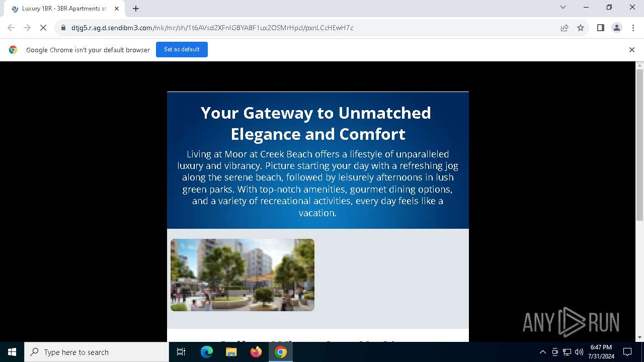Open File Explorer from the taskbar

pyautogui.click(x=231, y=352)
